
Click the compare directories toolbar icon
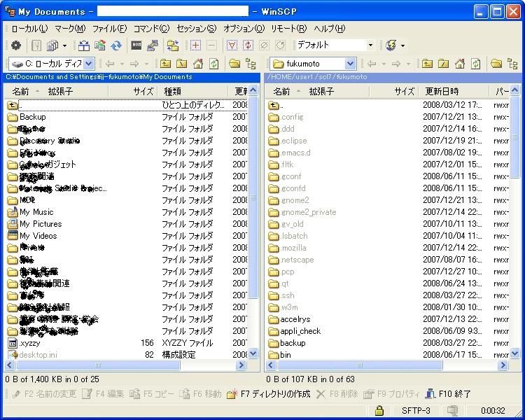[84, 45]
